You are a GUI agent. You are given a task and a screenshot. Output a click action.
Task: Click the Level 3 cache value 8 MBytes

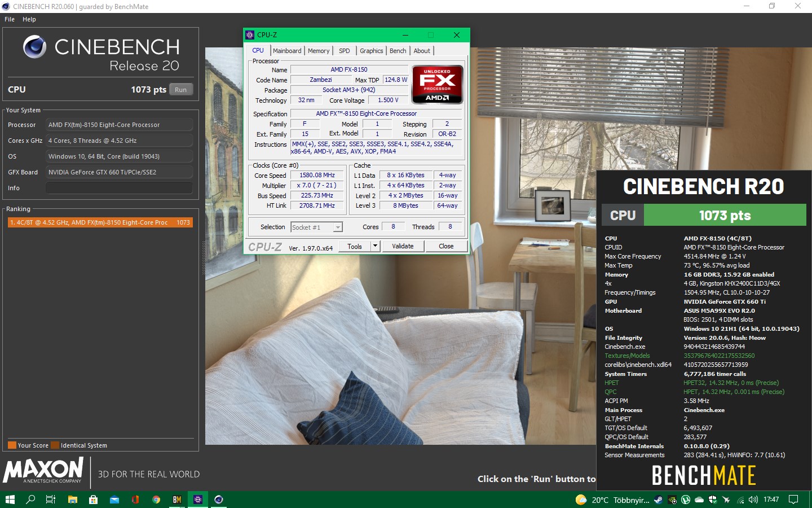pos(405,205)
